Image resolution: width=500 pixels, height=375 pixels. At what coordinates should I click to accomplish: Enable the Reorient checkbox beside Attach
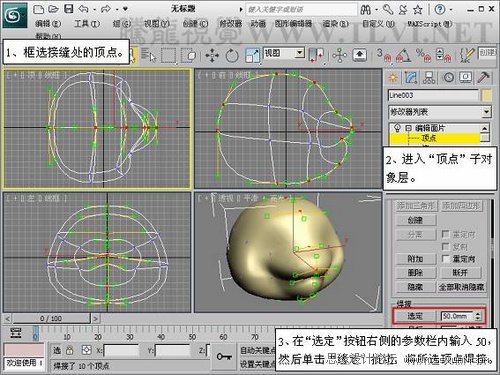click(x=445, y=258)
